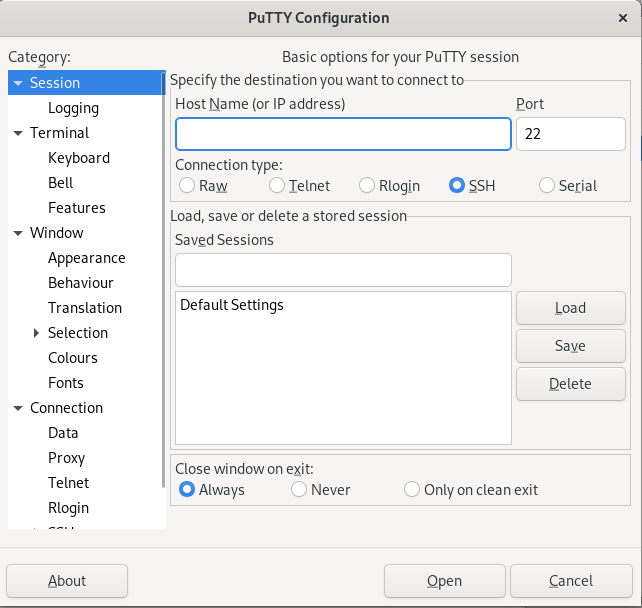Collapse the Connection category arrow
The image size is (642, 608).
click(x=18, y=408)
